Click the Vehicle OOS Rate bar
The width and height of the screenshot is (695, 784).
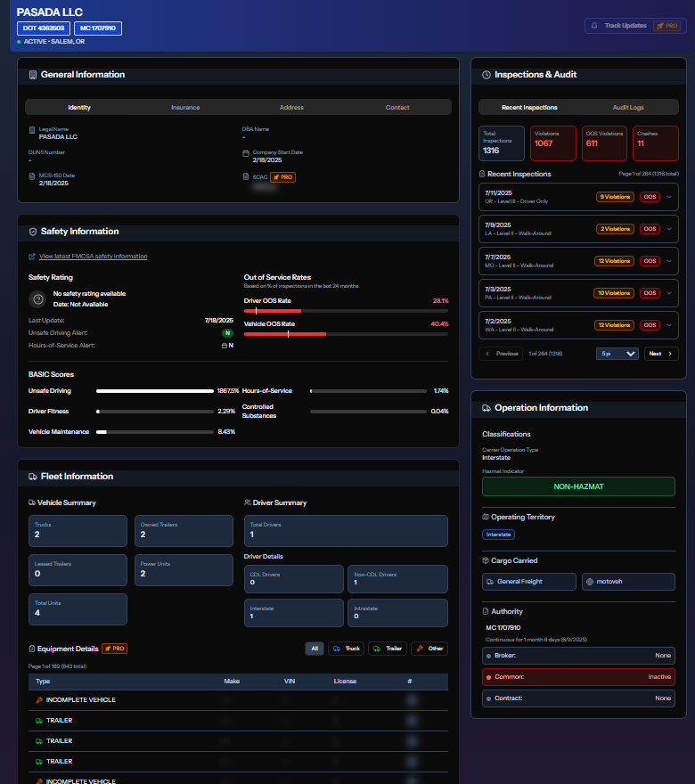[346, 334]
